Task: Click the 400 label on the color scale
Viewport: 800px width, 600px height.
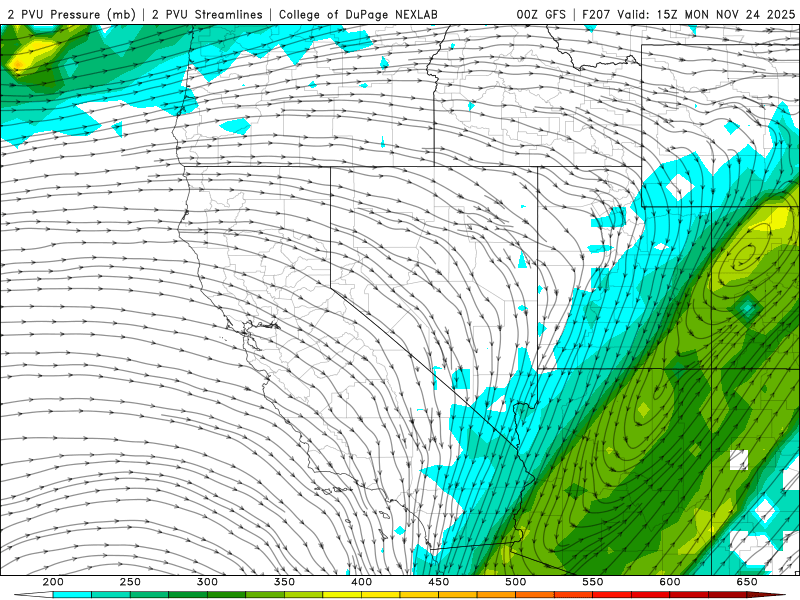Action: [361, 582]
